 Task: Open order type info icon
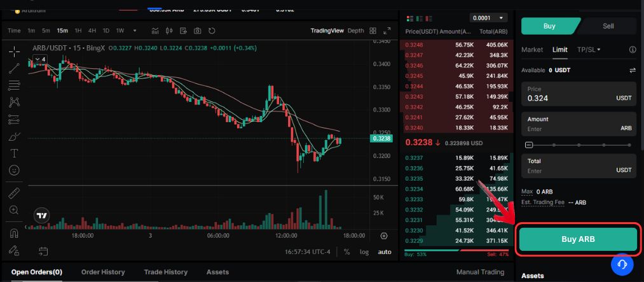click(x=633, y=50)
